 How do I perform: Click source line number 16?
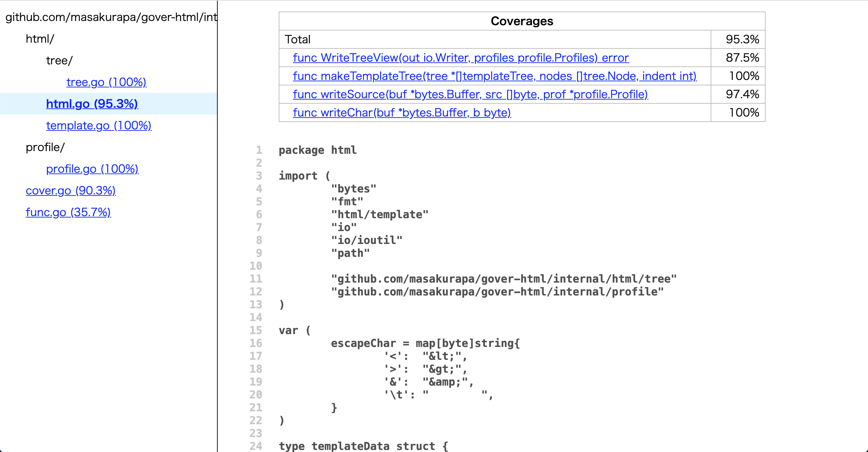coord(256,343)
